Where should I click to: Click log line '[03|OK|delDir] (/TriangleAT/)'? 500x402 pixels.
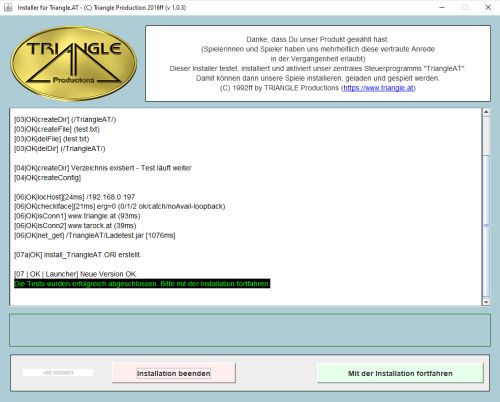(x=60, y=148)
